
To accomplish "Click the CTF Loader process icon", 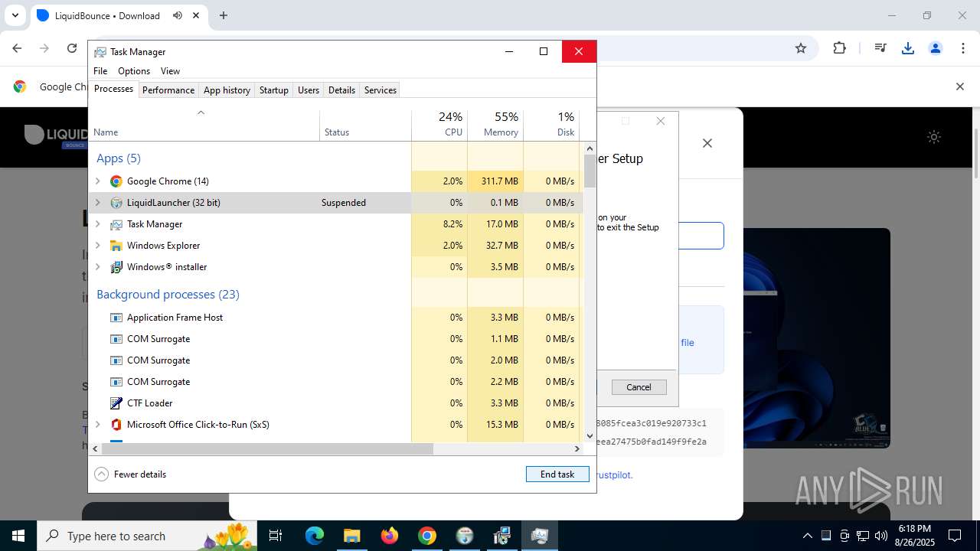I will (x=116, y=403).
